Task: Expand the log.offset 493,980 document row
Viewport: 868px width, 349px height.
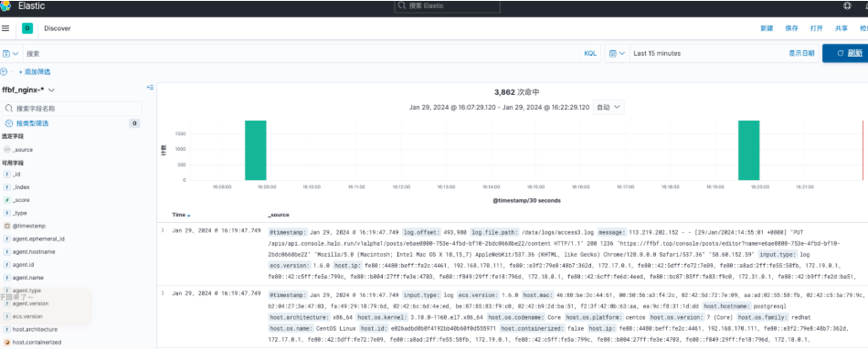Action: click(x=163, y=230)
